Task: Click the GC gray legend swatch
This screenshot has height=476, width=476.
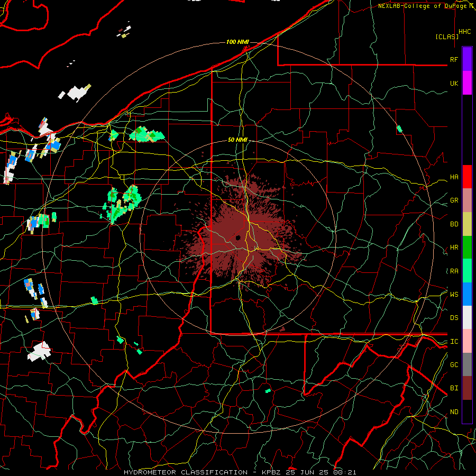Action: [467, 364]
